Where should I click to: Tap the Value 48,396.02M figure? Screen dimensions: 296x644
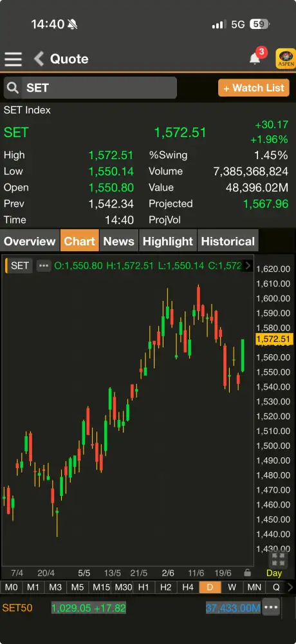click(x=257, y=187)
